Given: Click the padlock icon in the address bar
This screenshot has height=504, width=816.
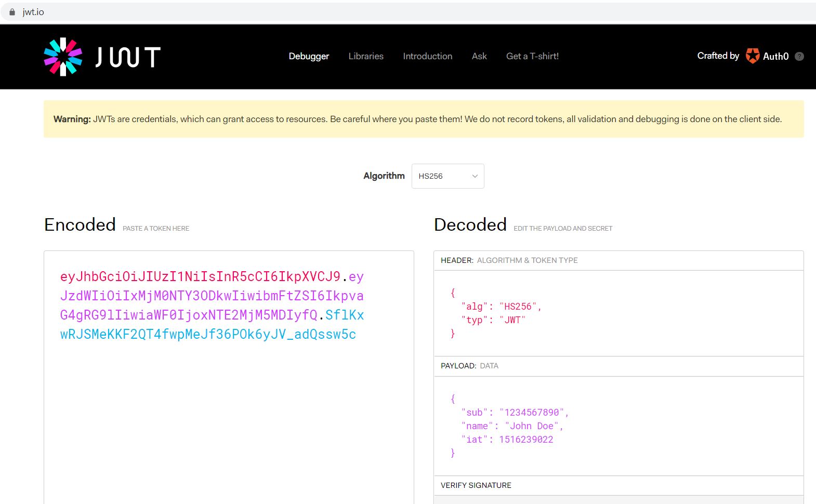Looking at the screenshot, I should coord(12,12).
